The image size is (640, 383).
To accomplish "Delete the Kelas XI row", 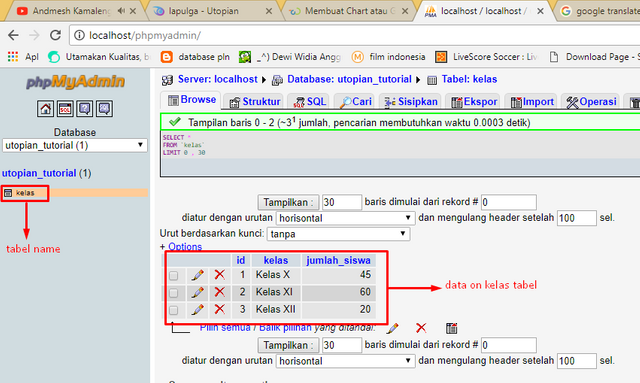I will coord(220,292).
